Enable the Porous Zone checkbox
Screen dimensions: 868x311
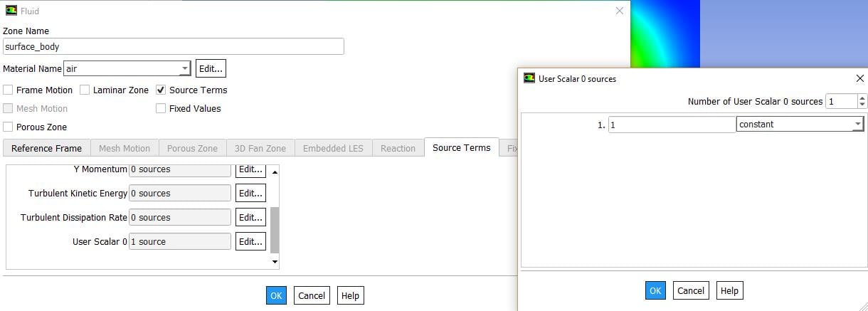(x=8, y=127)
